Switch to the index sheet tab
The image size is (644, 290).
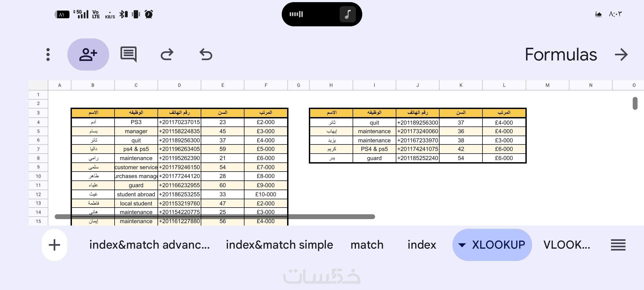422,245
